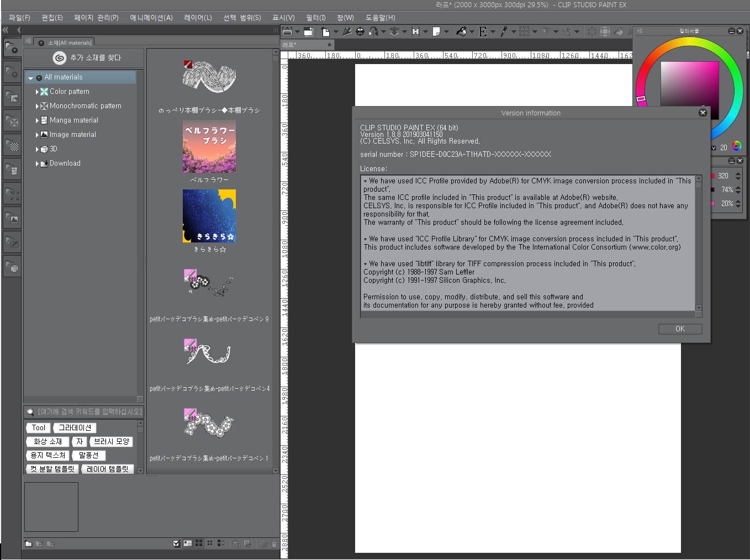Click the Clip Studio spiral logo icon
This screenshot has height=560, width=750.
pyautogui.click(x=59, y=57)
